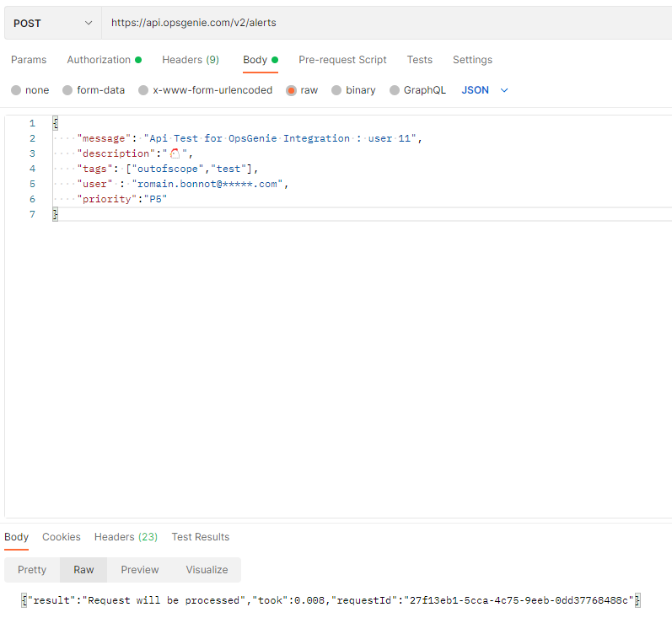672x634 pixels.
Task: Open the Test Results tab
Action: (201, 537)
